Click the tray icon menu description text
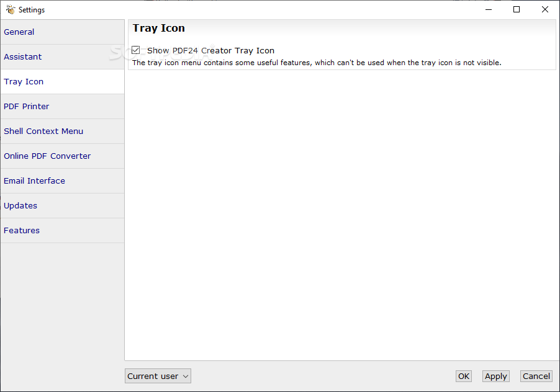 (317, 63)
